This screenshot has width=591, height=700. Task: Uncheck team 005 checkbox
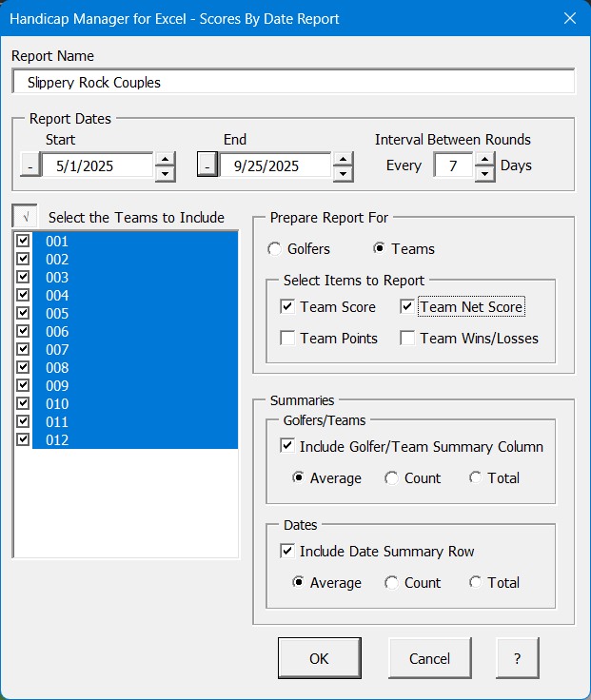[x=23, y=313]
